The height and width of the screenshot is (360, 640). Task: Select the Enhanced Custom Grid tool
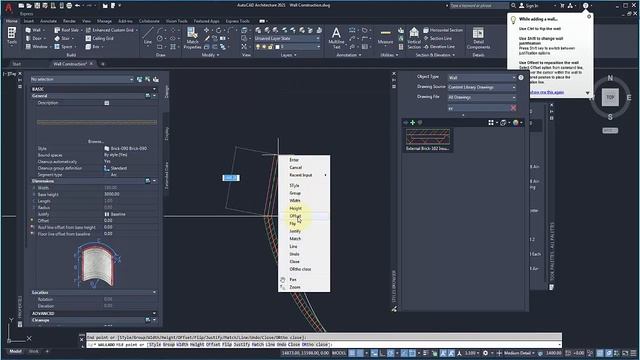[x=110, y=30]
